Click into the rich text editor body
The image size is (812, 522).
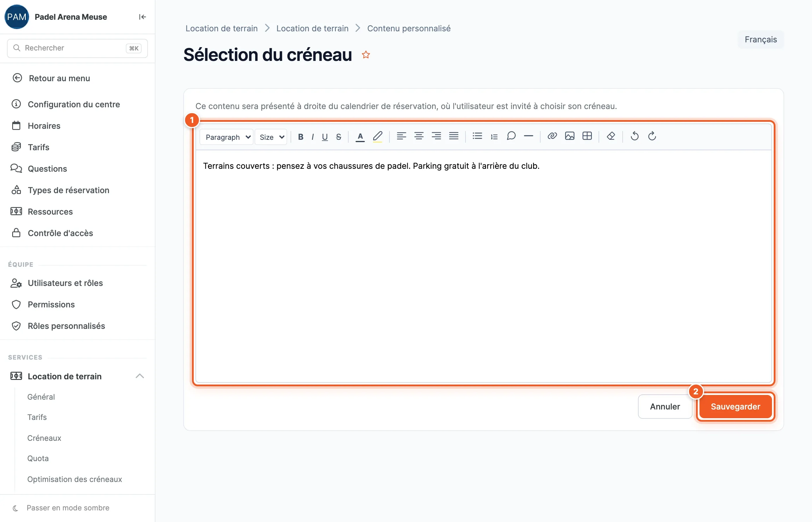point(484,266)
